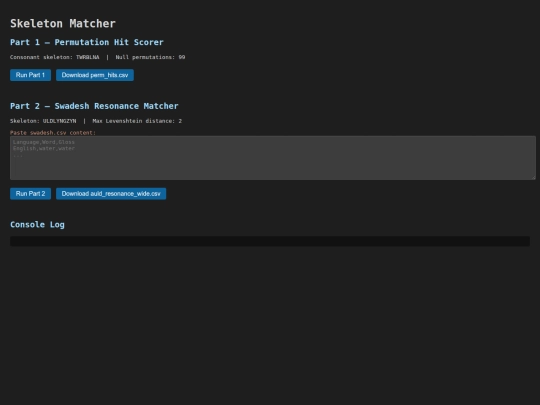Grab the textarea resize handle corner
This screenshot has width=540, height=405.
(x=533, y=177)
